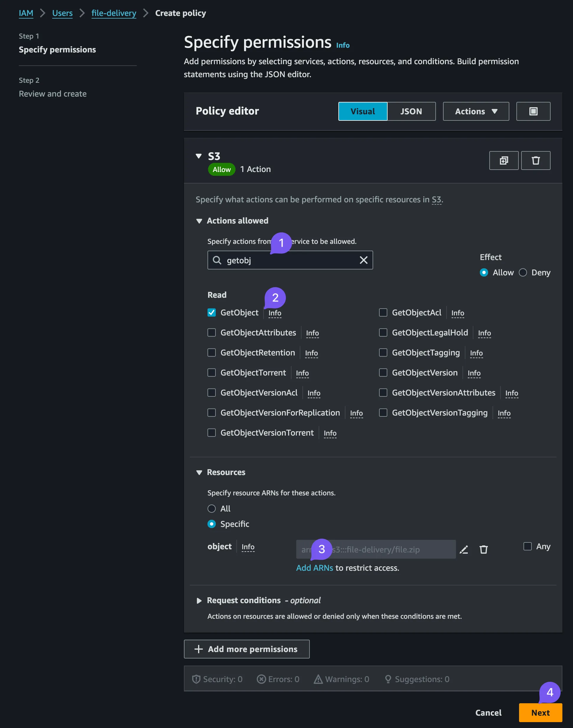
Task: Edit the object ARN with pencil icon
Action: (464, 550)
